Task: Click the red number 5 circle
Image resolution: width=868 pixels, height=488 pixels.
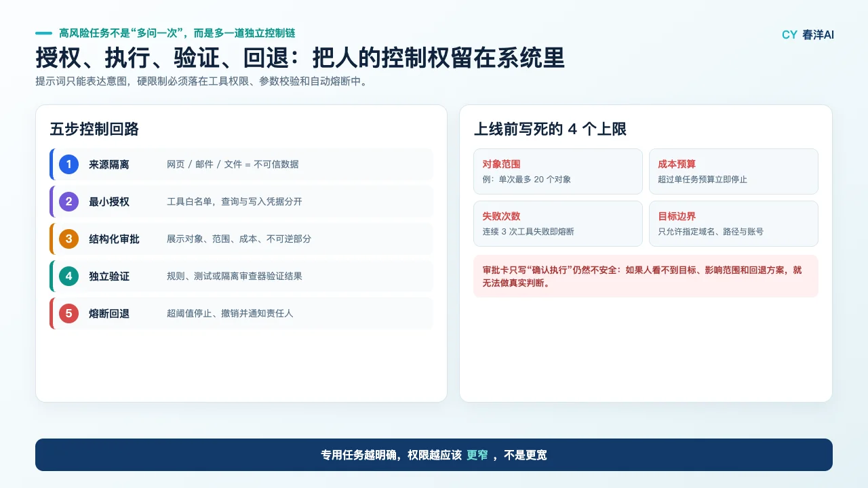Action: (x=68, y=313)
